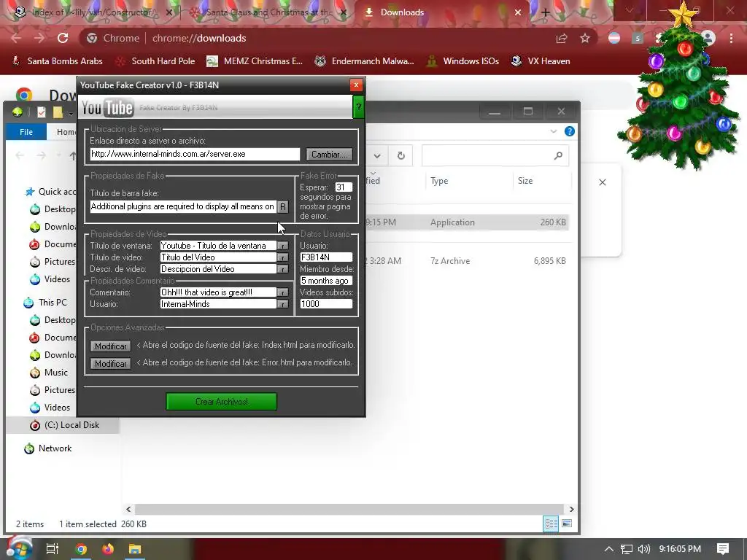
Task: Open Santa Bombs Arabs bookmark
Action: [57, 61]
